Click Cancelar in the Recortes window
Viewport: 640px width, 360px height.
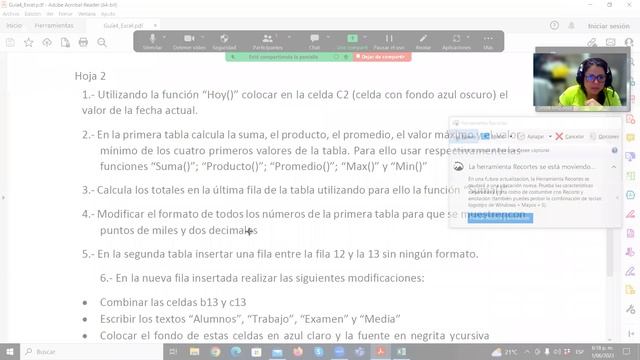[569, 136]
